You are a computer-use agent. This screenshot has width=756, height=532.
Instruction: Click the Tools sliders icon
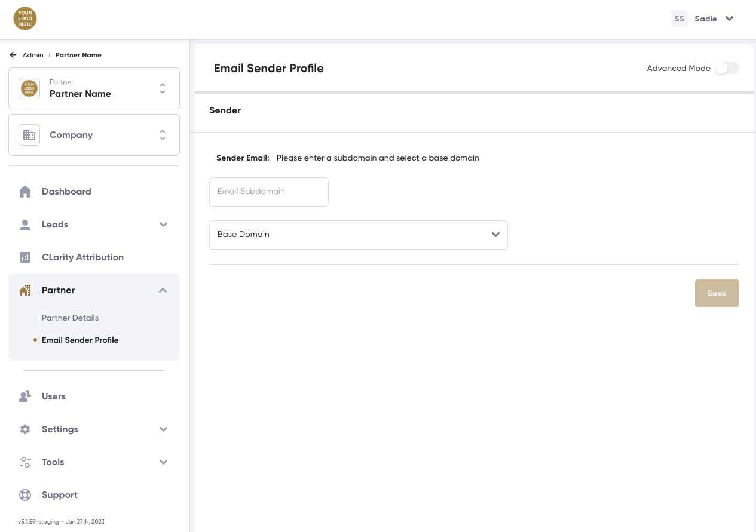pos(25,462)
